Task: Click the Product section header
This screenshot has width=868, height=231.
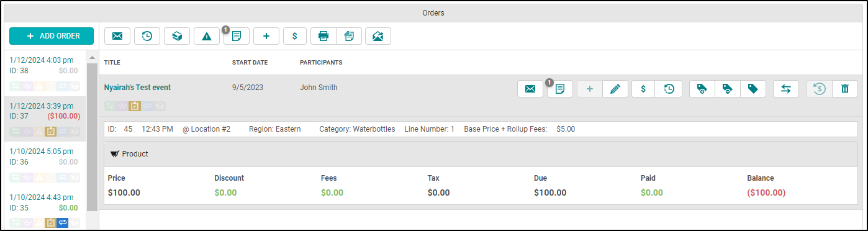Action: [x=481, y=154]
